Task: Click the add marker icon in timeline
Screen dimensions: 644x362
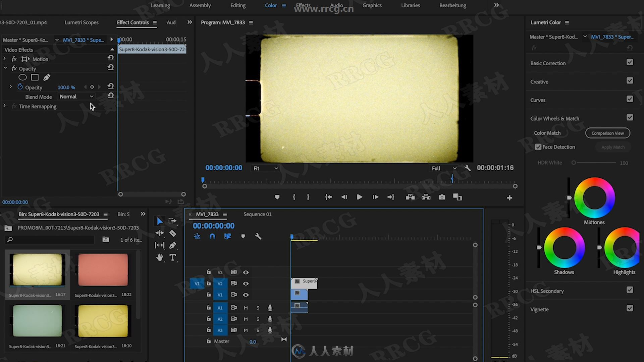Action: tap(243, 236)
